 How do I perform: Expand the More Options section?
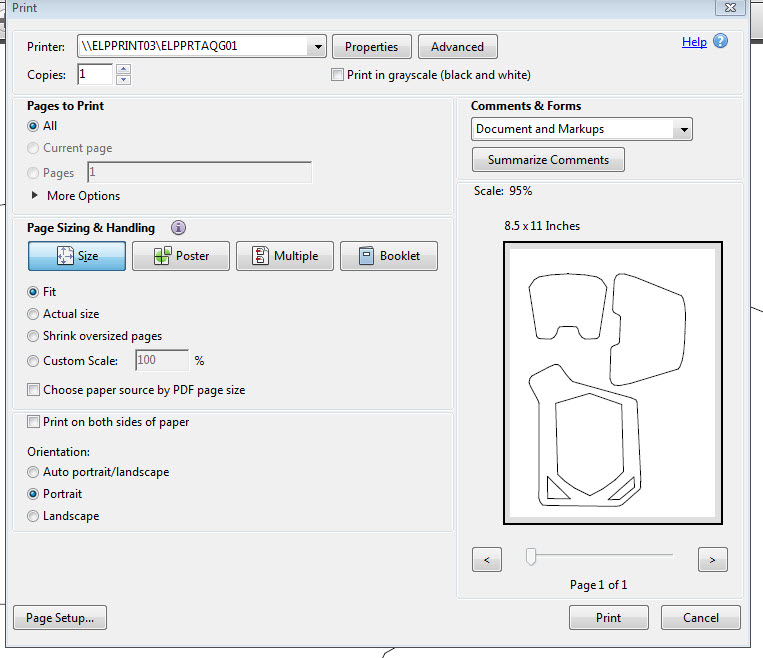coord(36,196)
